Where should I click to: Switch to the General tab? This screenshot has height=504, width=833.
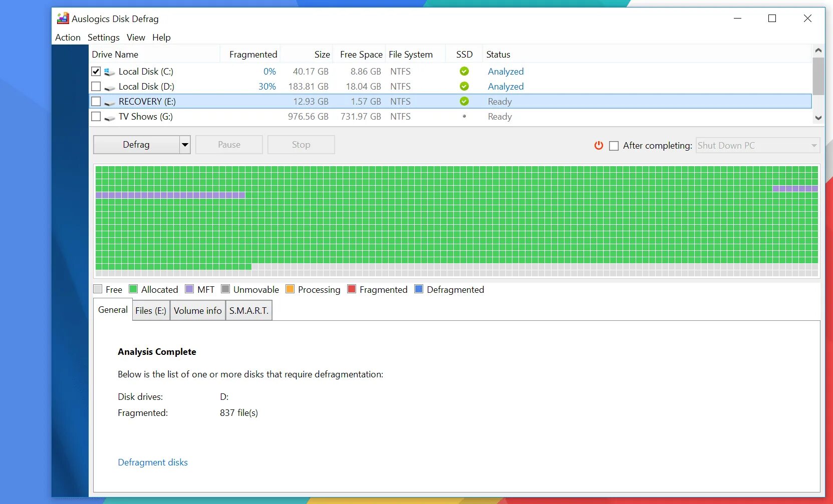[113, 310]
